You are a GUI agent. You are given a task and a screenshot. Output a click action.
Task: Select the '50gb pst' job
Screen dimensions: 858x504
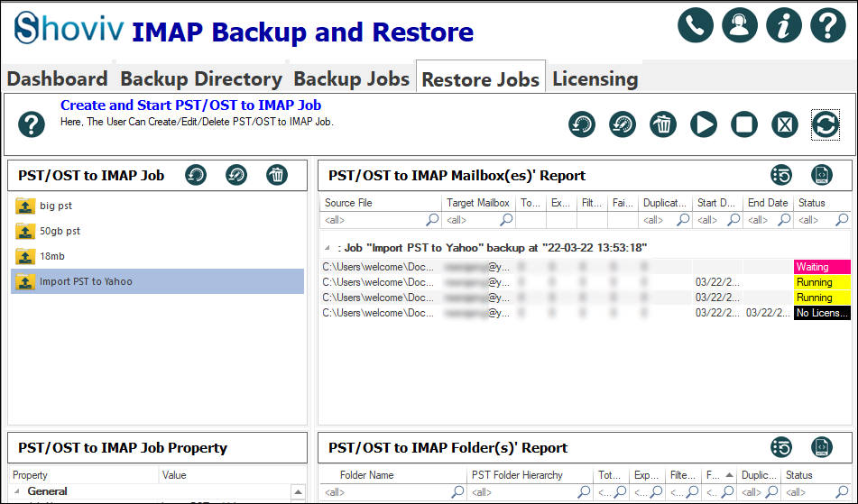(157, 231)
